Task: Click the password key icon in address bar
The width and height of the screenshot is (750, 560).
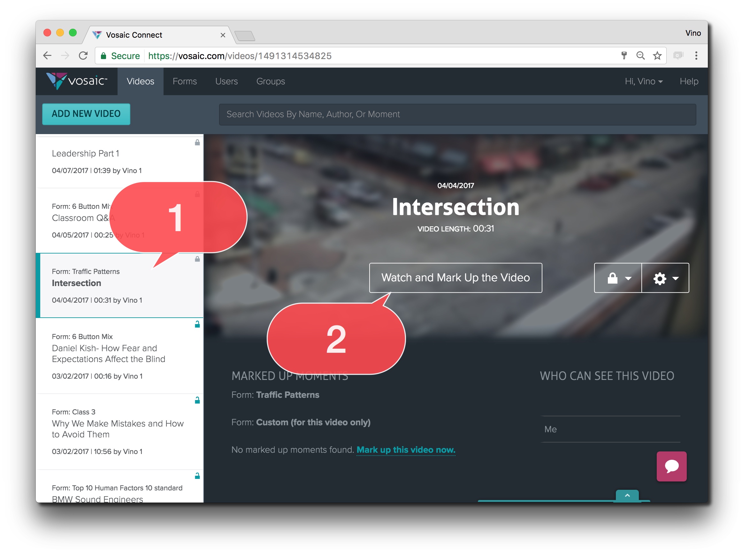Action: pos(624,56)
